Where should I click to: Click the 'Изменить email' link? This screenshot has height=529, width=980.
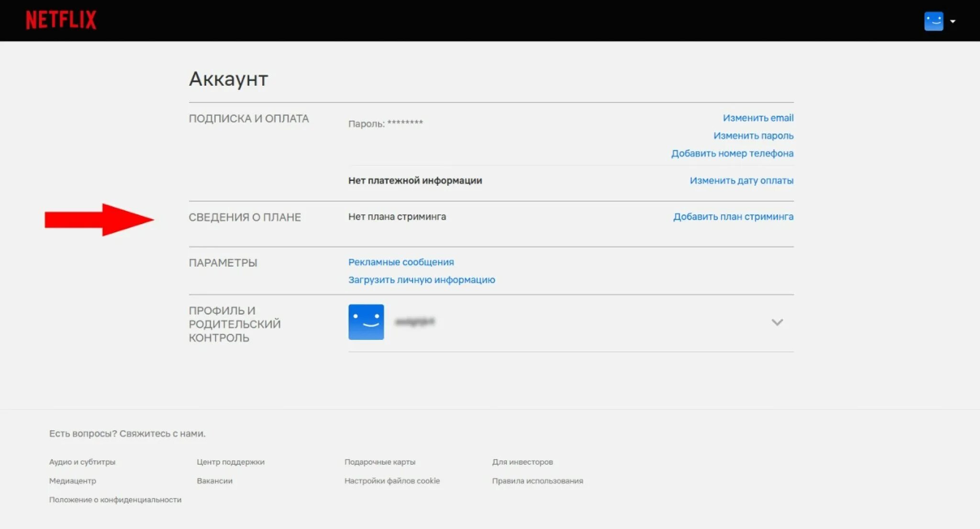click(758, 118)
